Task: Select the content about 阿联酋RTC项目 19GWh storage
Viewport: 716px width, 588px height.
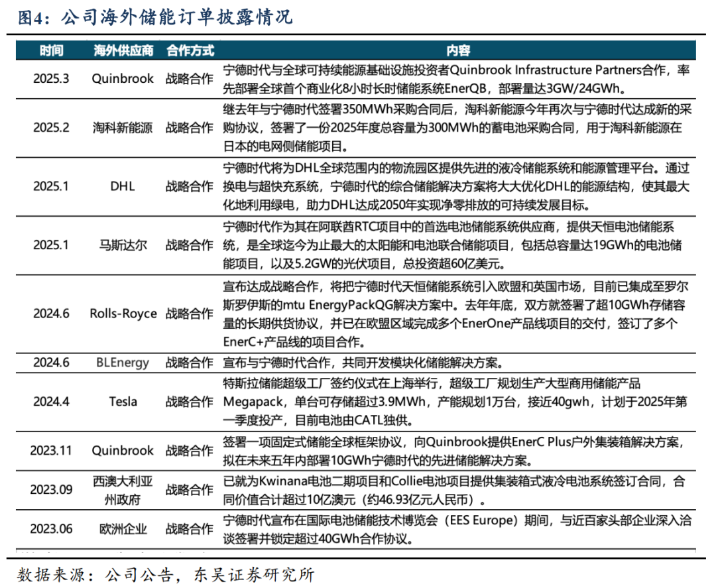Action: coord(453,246)
